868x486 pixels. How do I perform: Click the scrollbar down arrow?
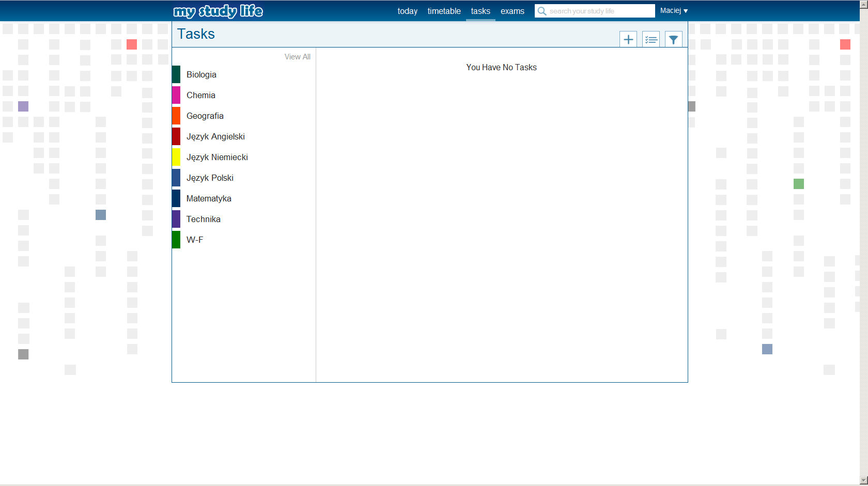coord(863,480)
